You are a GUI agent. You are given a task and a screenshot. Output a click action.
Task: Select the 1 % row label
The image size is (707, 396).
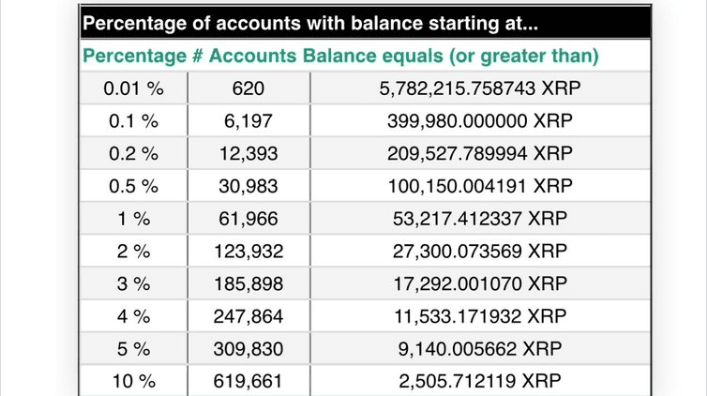tap(133, 218)
